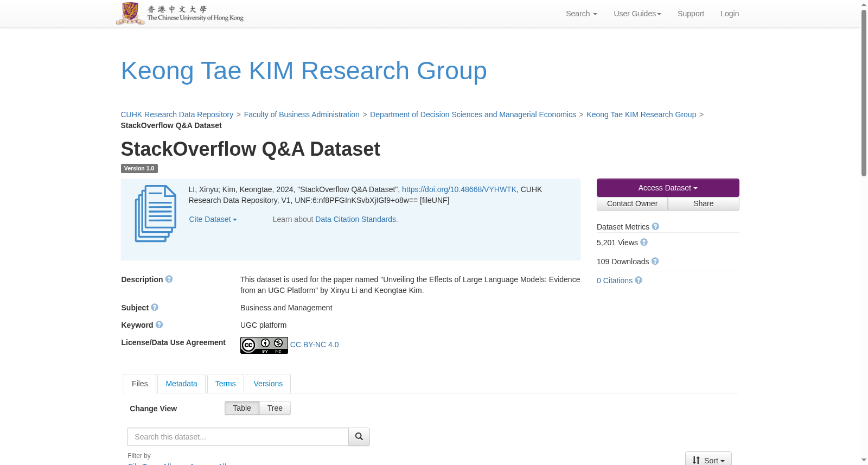Viewport: 868px width, 465px height.
Task: Click the 5,201 Views text
Action: pyautogui.click(x=617, y=243)
